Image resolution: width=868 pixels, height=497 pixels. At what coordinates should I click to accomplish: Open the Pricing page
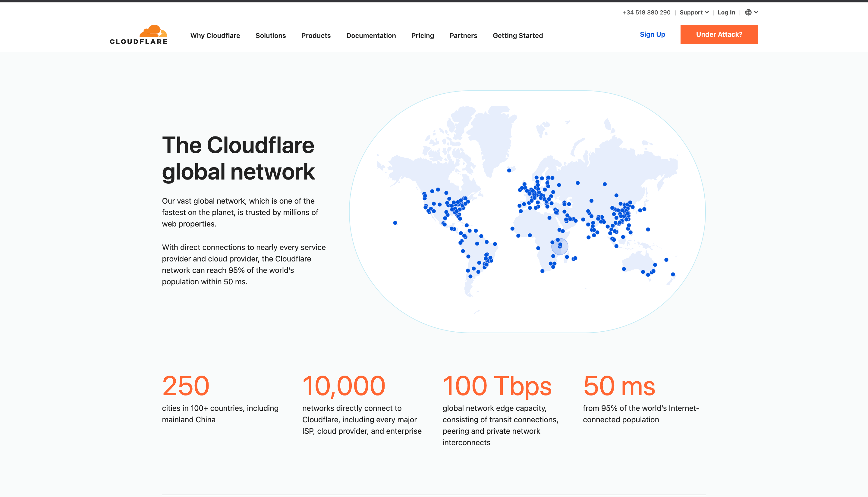[x=422, y=36]
